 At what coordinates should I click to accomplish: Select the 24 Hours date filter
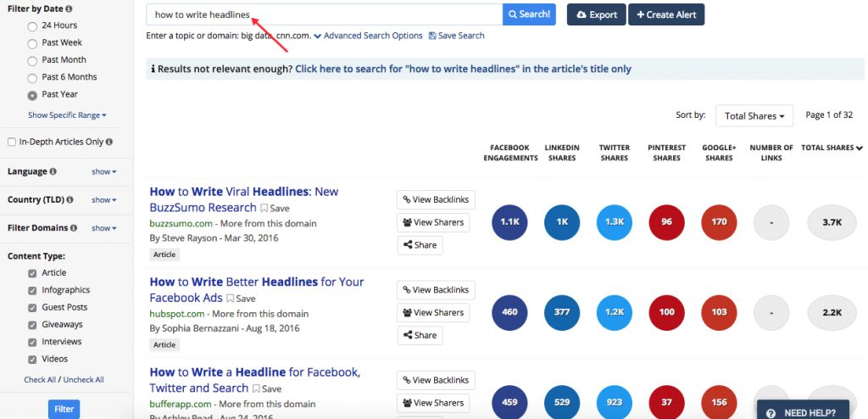coord(32,26)
